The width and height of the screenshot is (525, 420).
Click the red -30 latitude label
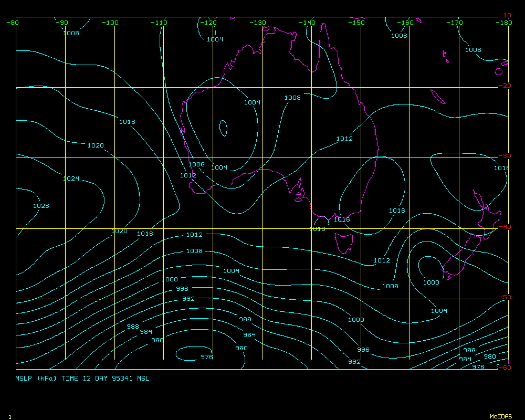click(505, 156)
